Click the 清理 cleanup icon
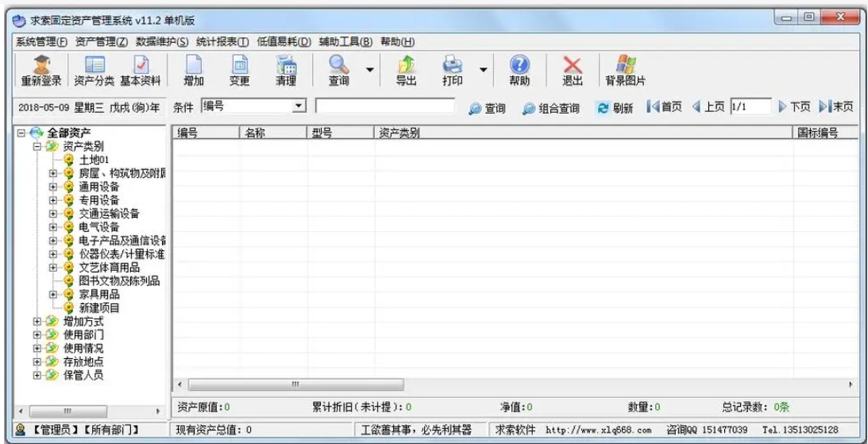The width and height of the screenshot is (868, 444). [286, 71]
